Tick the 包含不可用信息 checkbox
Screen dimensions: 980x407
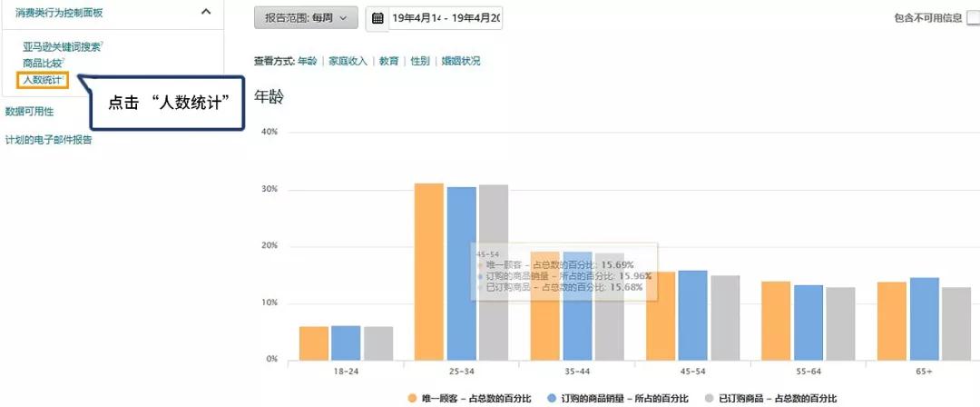pyautogui.click(x=973, y=18)
